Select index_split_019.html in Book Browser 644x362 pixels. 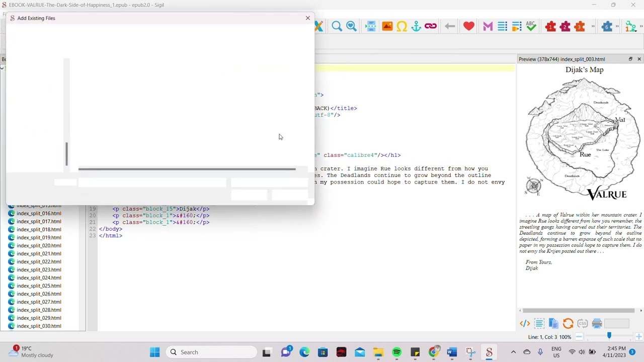point(39,237)
